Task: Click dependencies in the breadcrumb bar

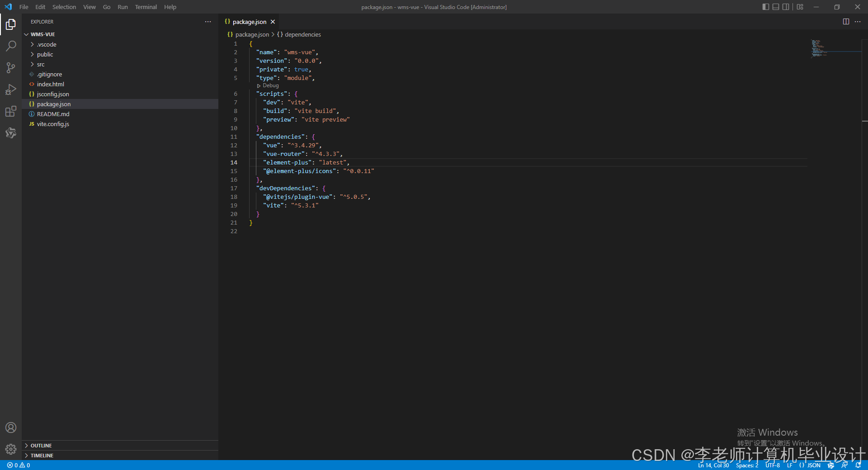Action: (x=302, y=34)
